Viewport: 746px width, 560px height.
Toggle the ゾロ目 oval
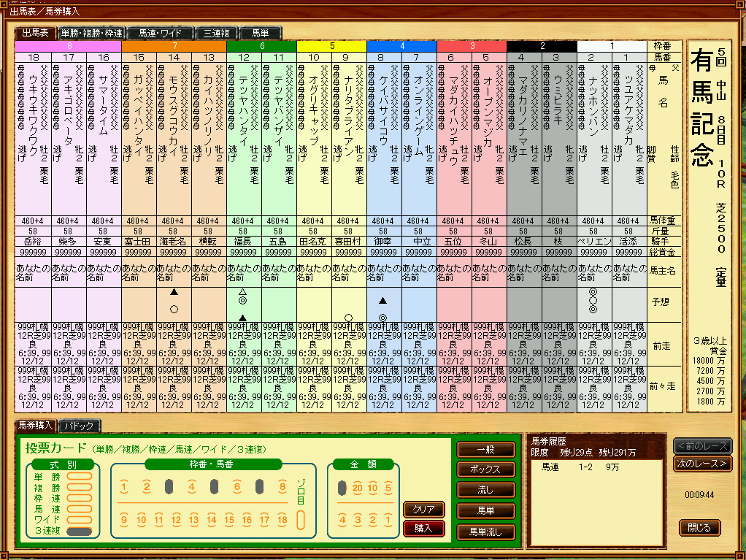(x=301, y=520)
